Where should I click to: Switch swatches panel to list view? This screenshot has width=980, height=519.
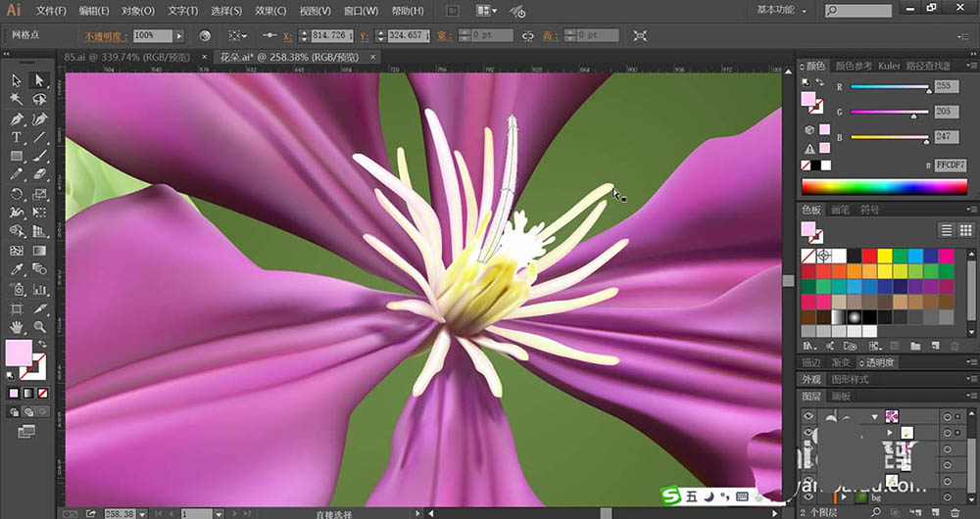947,230
